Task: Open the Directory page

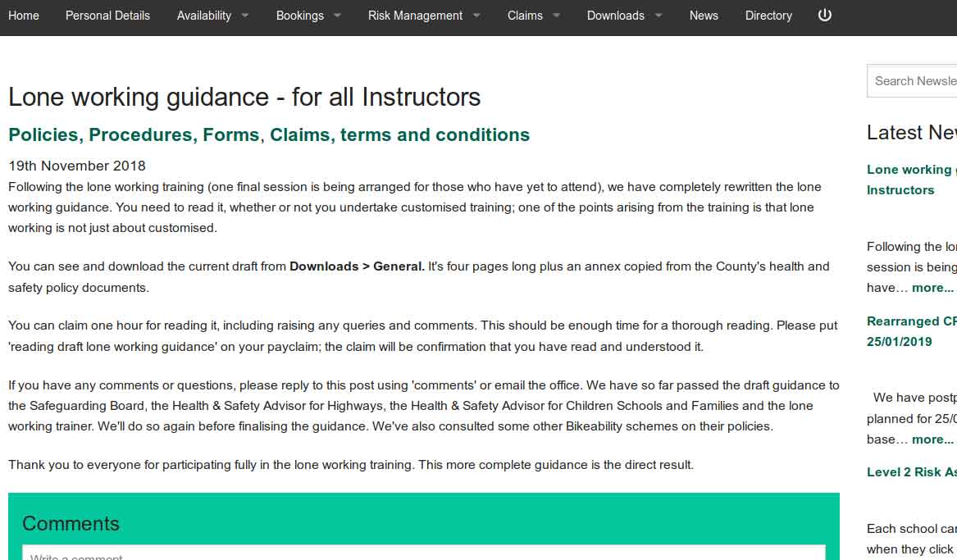Action: [768, 16]
